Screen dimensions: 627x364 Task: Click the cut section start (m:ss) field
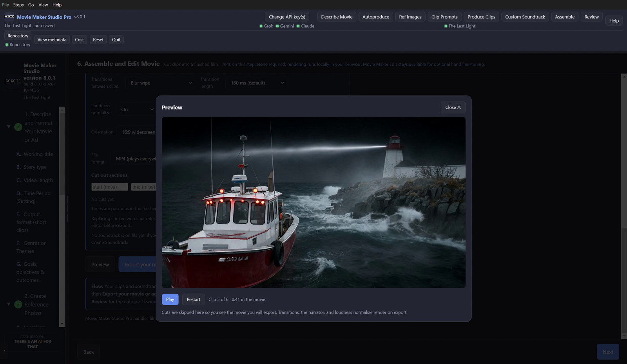tap(110, 187)
